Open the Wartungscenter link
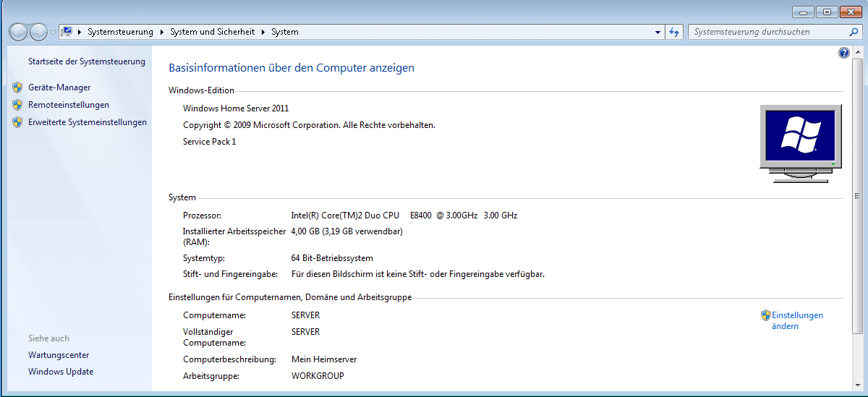 click(x=59, y=355)
